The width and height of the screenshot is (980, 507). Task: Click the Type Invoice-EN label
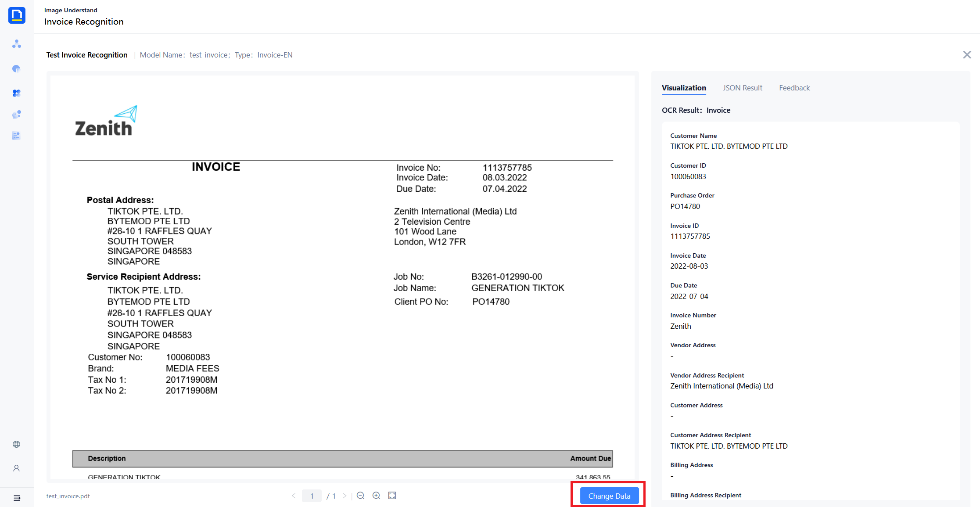point(264,55)
